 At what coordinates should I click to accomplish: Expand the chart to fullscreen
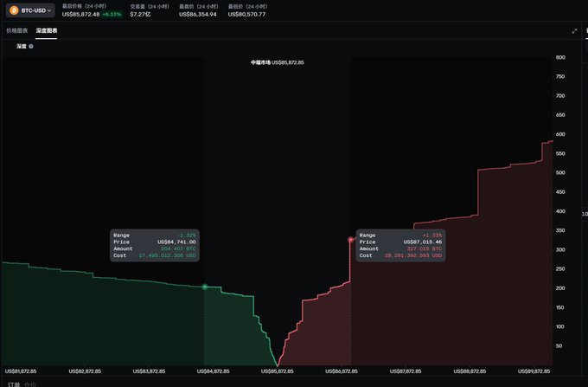pos(574,31)
